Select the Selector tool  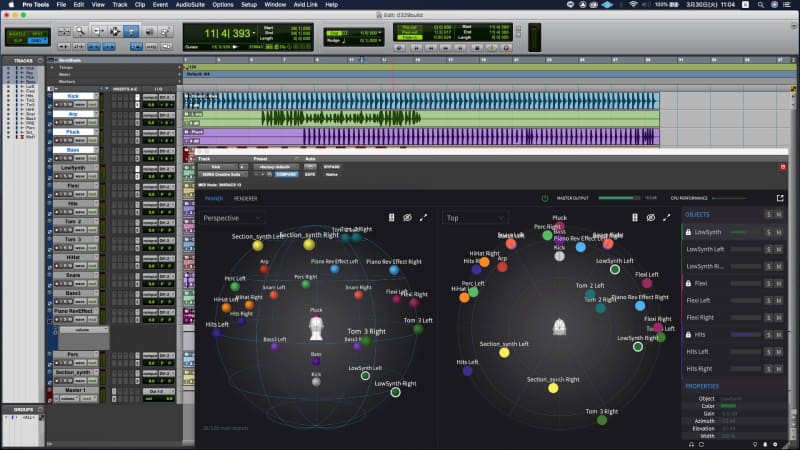115,32
